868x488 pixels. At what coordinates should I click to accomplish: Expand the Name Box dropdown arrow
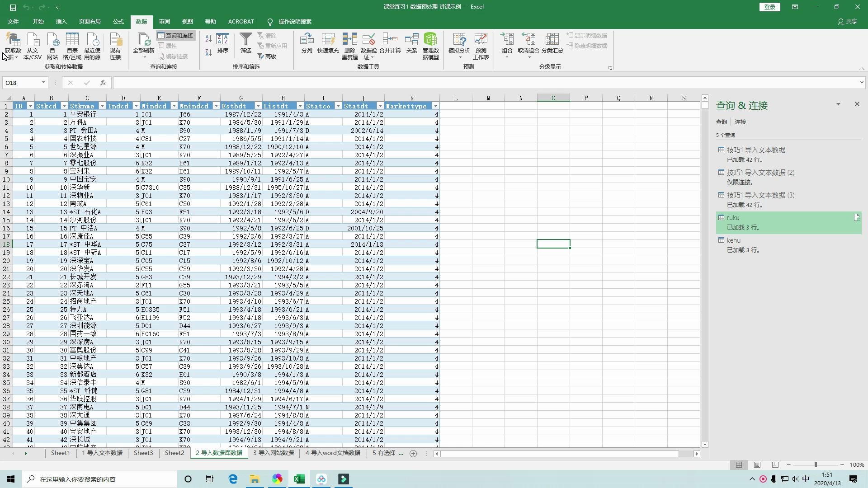43,82
